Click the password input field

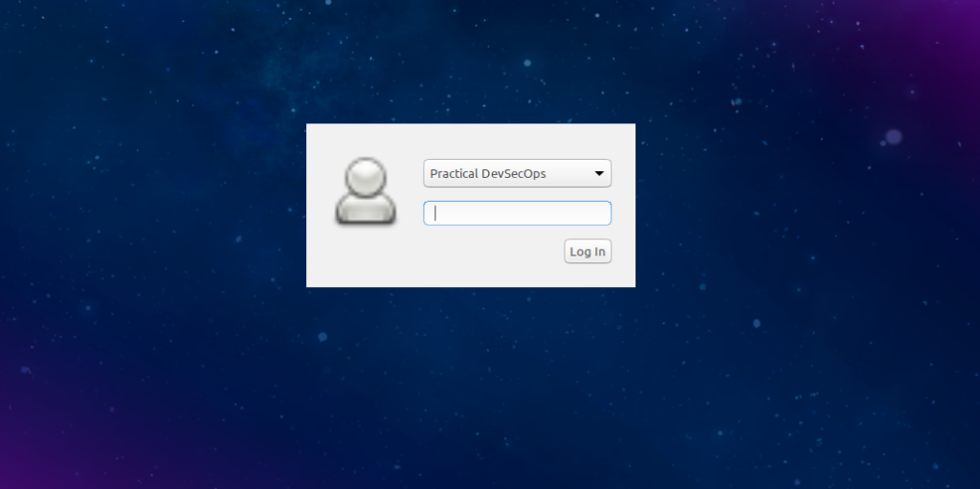click(x=517, y=213)
